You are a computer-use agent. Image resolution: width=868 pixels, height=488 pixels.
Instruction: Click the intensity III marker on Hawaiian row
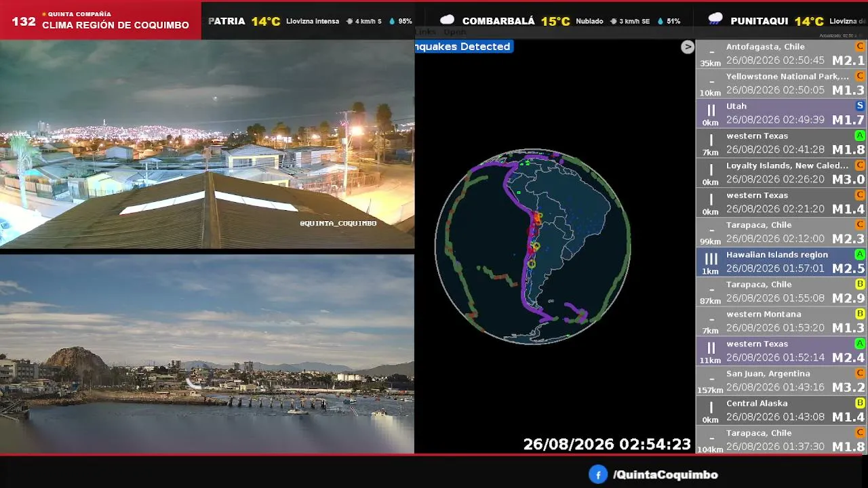tap(711, 259)
